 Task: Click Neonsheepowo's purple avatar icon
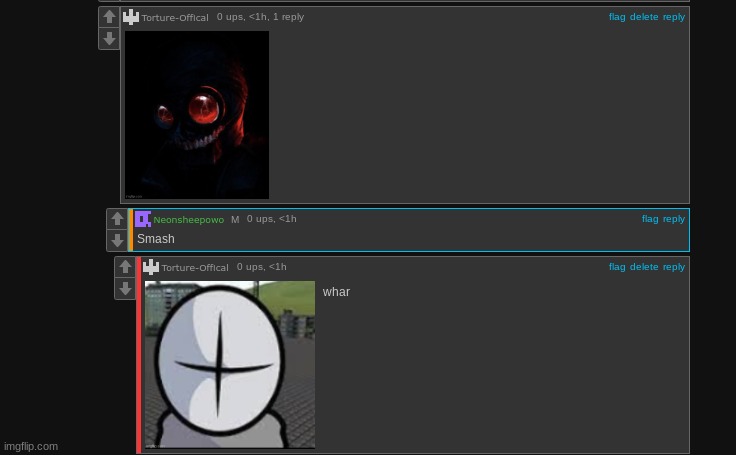click(x=143, y=219)
